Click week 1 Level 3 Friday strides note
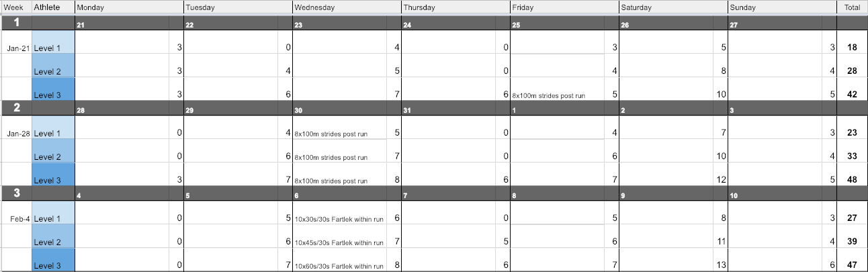This screenshot has height=272, width=868. coord(548,95)
